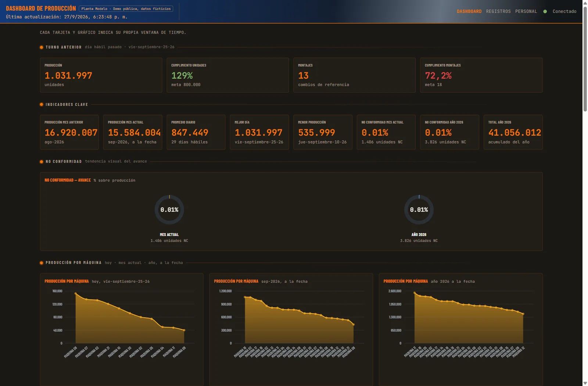This screenshot has width=588, height=386.
Task: Open the DASHBOARD nav tab
Action: pyautogui.click(x=469, y=11)
